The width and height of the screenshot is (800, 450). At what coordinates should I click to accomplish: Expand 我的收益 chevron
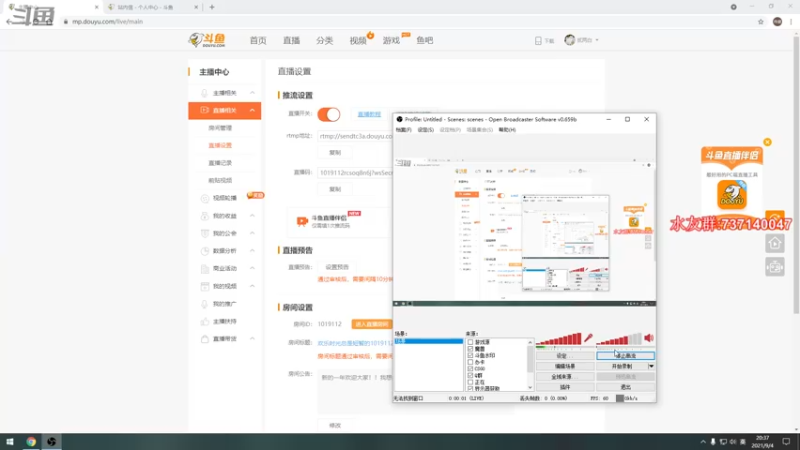(x=252, y=216)
